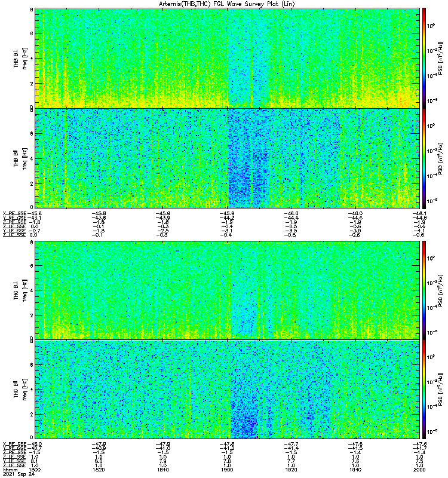448x478 pixels.
Task: Click the THB B-perpendicular spectrogram panel
Action: pos(227,58)
